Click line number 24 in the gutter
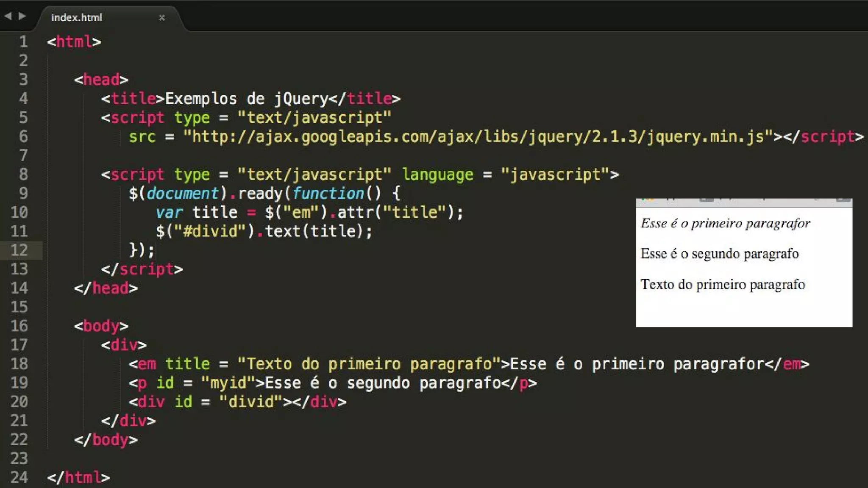Screen dimensions: 868x488 click(x=19, y=477)
